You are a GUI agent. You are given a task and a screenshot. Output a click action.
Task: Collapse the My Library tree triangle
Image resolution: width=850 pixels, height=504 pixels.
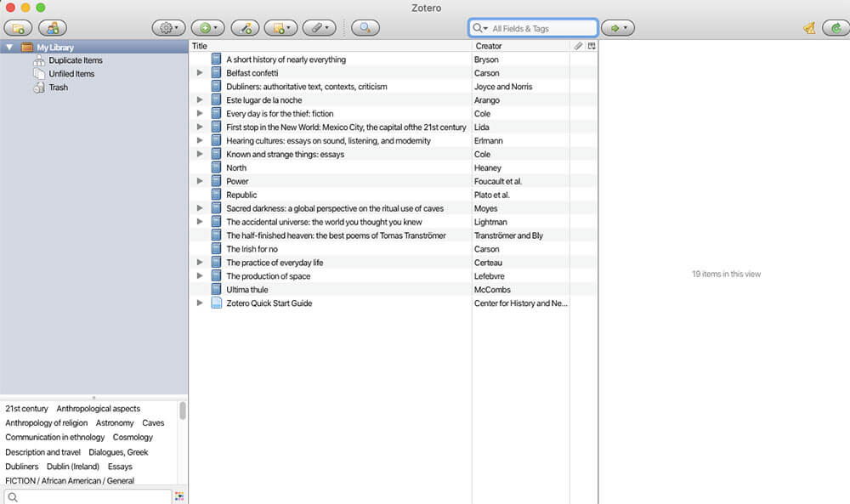pyautogui.click(x=9, y=47)
